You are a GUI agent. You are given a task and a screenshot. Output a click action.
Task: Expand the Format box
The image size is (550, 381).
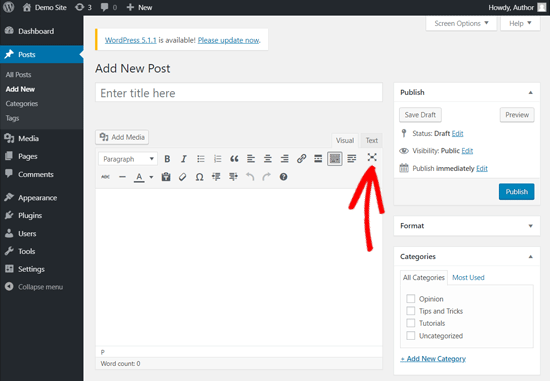coord(530,226)
